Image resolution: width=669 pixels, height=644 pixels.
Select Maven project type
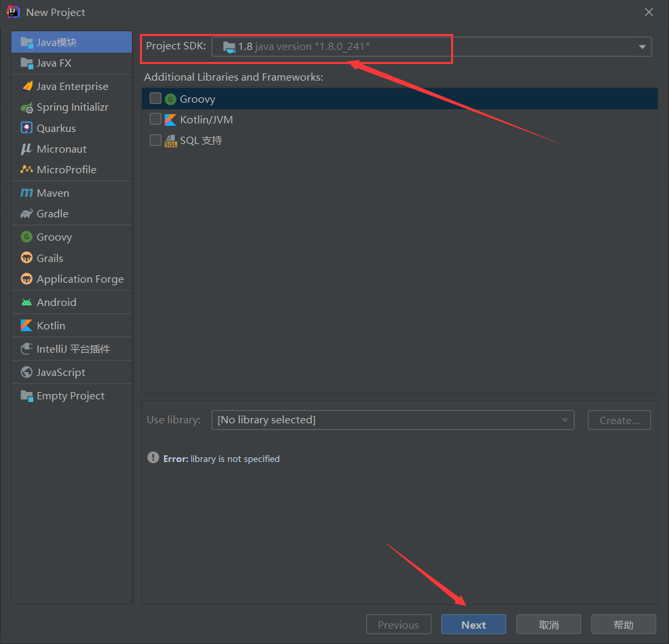point(72,193)
